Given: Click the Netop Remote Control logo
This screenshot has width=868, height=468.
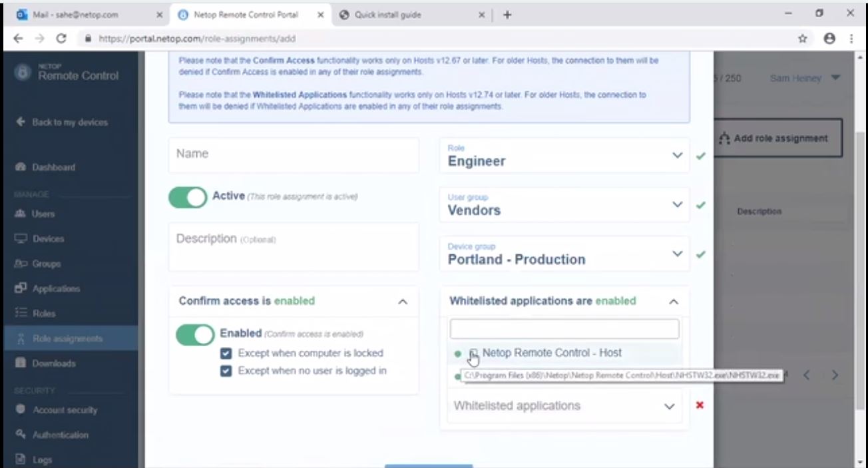Looking at the screenshot, I should pyautogui.click(x=68, y=73).
